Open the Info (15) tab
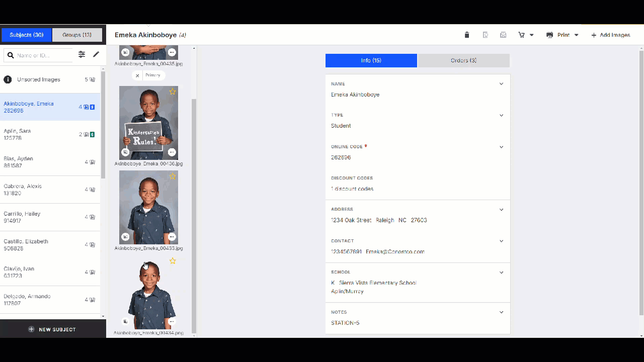Screen dimensions: 644x362 click(371, 60)
